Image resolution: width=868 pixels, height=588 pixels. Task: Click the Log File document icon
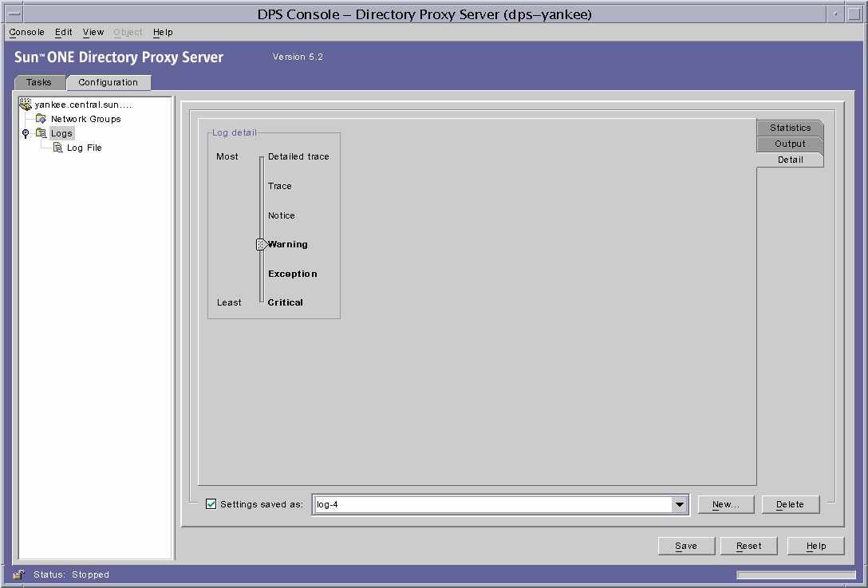point(57,148)
